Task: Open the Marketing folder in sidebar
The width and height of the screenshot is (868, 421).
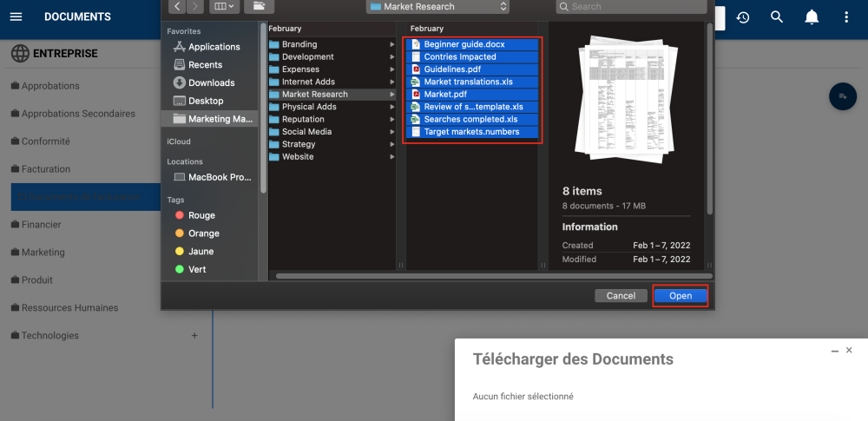Action: click(x=37, y=252)
